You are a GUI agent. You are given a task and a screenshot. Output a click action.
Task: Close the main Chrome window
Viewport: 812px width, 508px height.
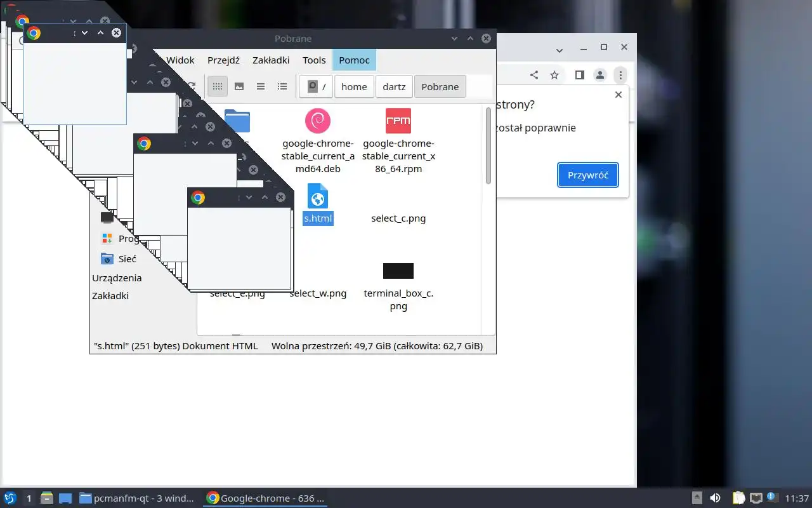click(624, 48)
